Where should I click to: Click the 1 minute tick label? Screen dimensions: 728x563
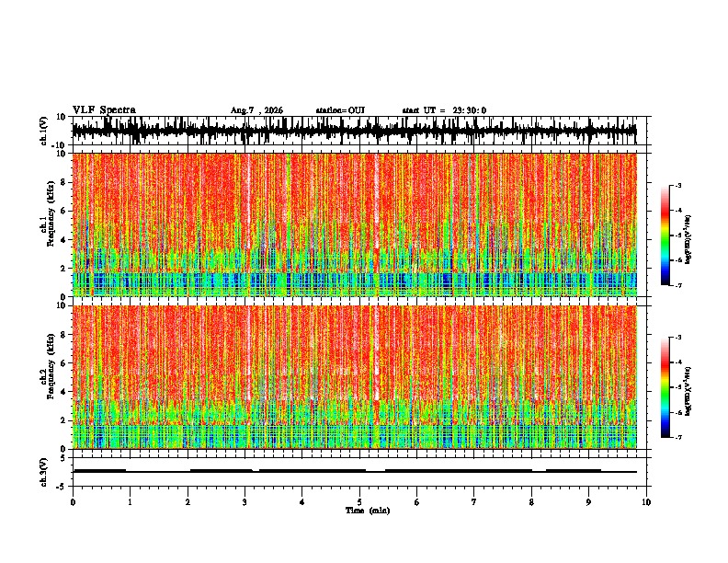coord(131,502)
